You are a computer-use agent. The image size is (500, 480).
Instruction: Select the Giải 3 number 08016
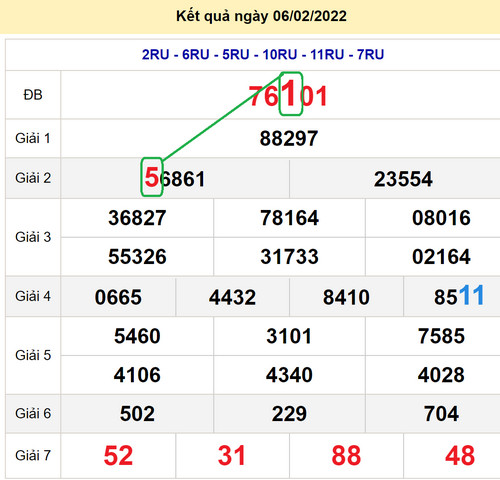click(x=441, y=218)
